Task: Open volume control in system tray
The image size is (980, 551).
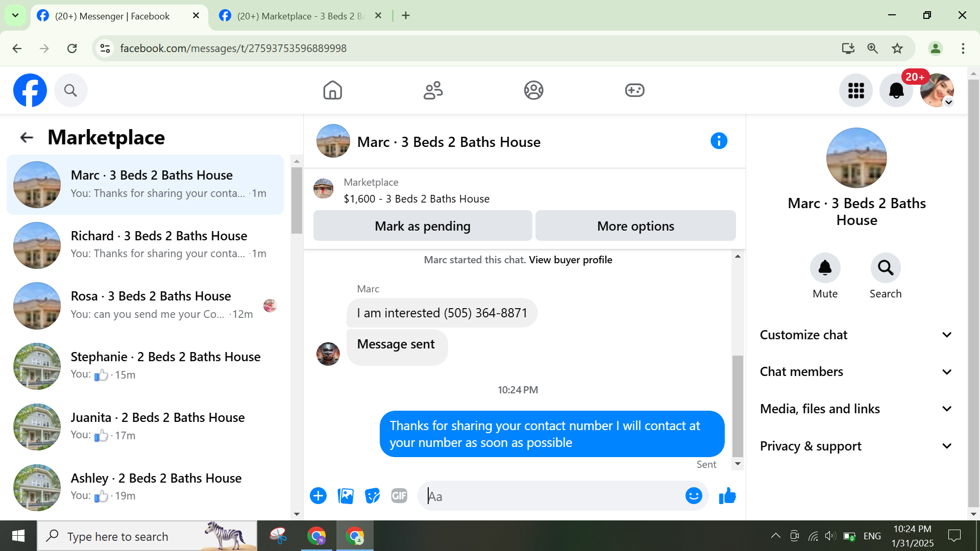Action: (x=830, y=536)
